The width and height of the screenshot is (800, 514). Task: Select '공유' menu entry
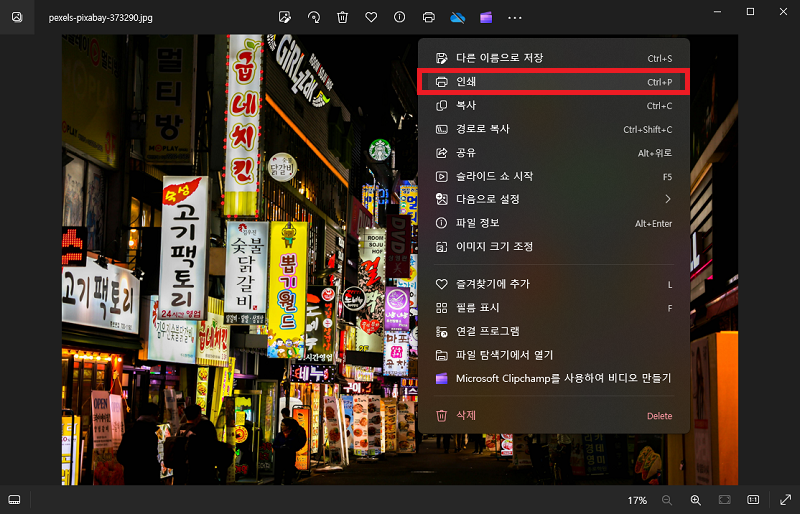[554, 153]
